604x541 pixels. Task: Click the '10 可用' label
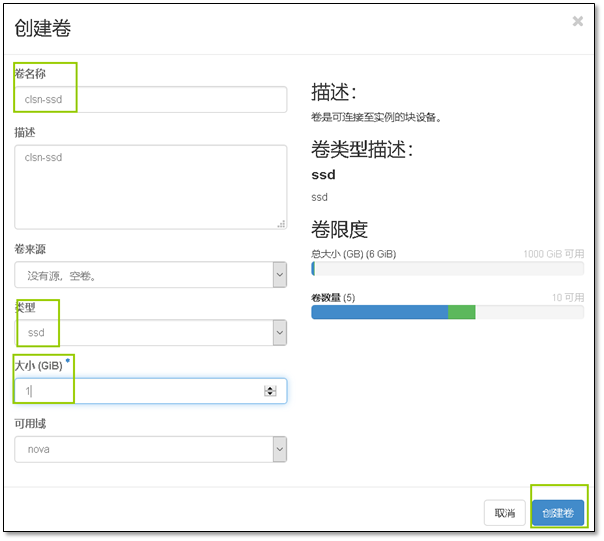click(568, 297)
